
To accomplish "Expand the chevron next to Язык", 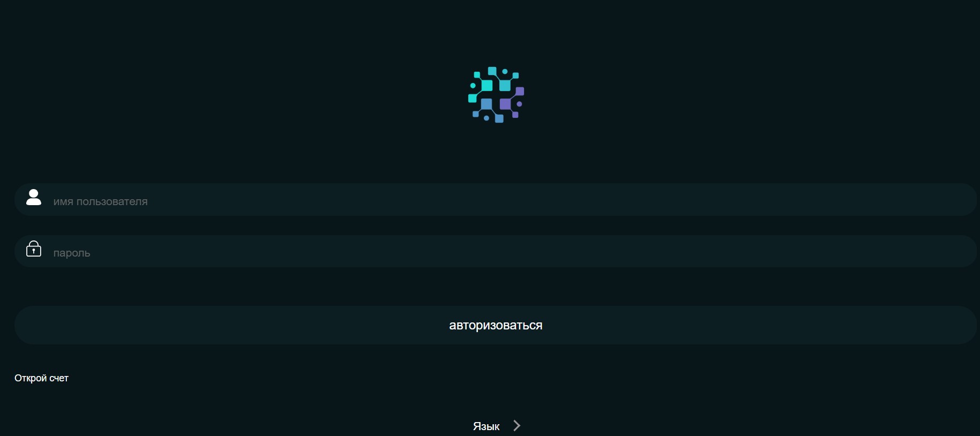I will pos(516,426).
